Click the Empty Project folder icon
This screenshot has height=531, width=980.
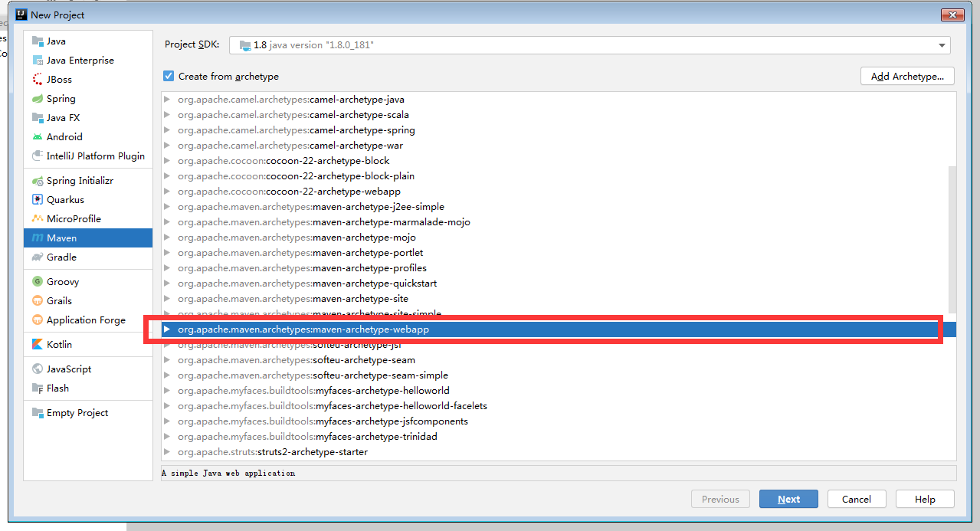(x=38, y=413)
